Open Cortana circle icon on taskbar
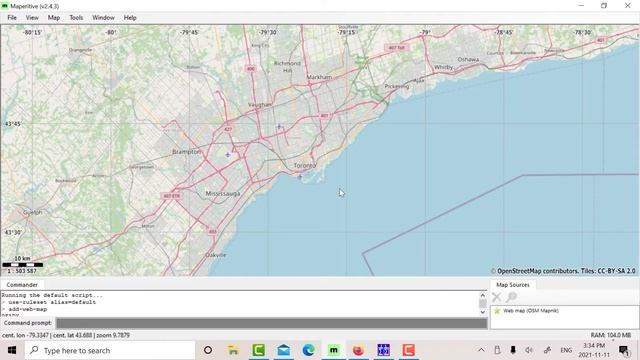Viewport: 640px width, 360px height. tap(208, 350)
